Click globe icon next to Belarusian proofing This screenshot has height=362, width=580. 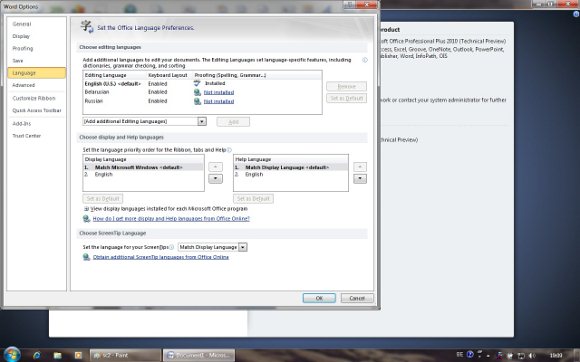click(x=197, y=92)
